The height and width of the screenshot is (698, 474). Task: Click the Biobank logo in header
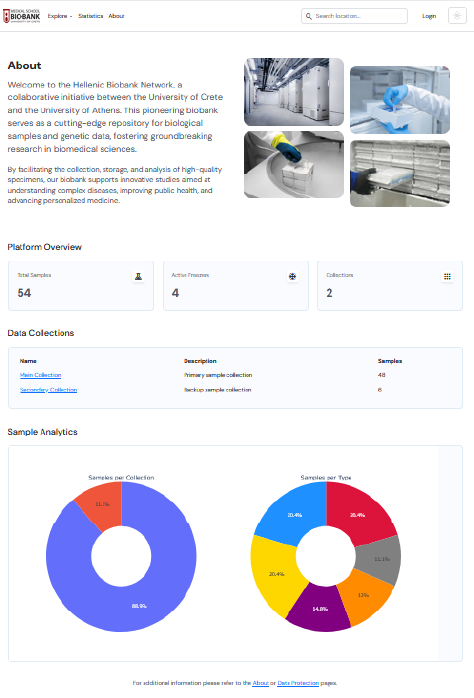(21, 16)
